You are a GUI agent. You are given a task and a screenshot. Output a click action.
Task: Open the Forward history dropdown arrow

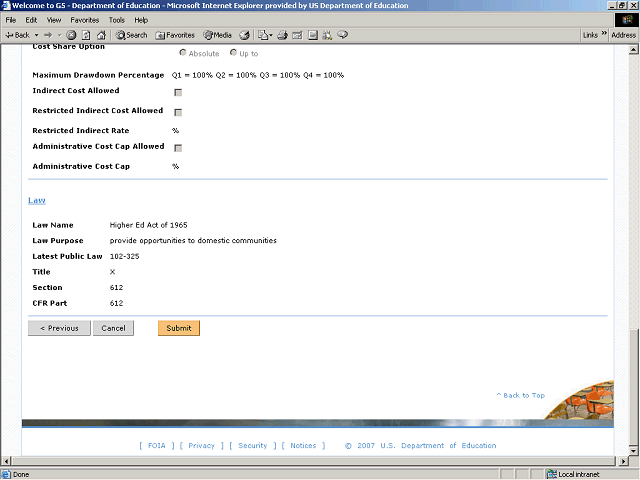coord(60,35)
